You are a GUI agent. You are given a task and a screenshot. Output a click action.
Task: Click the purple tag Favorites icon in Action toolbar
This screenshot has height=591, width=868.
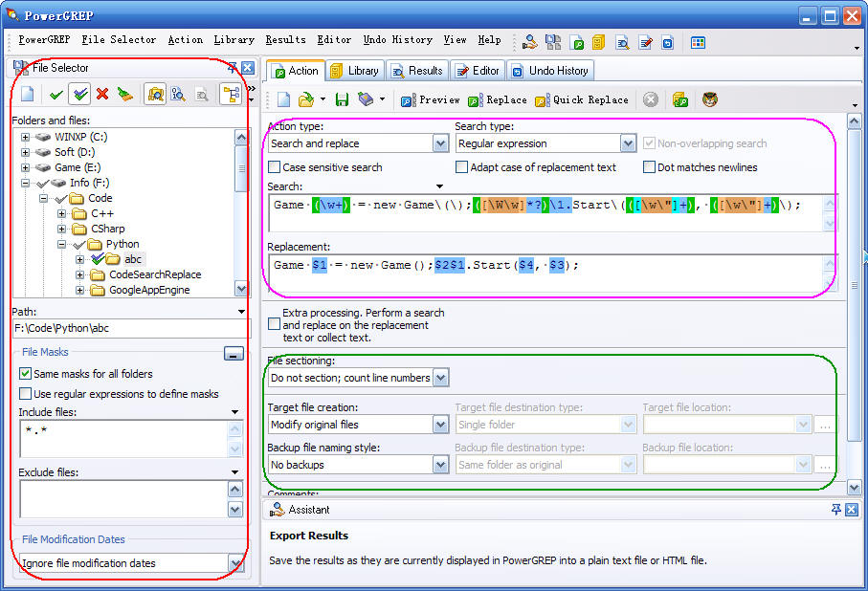click(x=366, y=99)
